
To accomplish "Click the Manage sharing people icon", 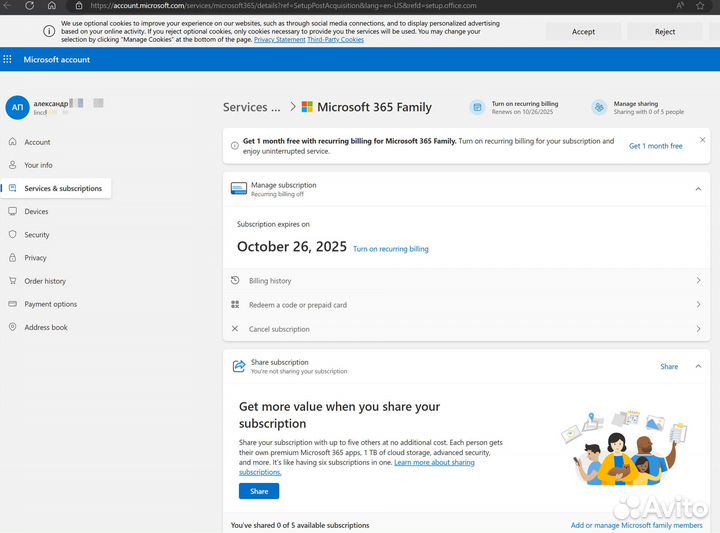I will coord(599,107).
